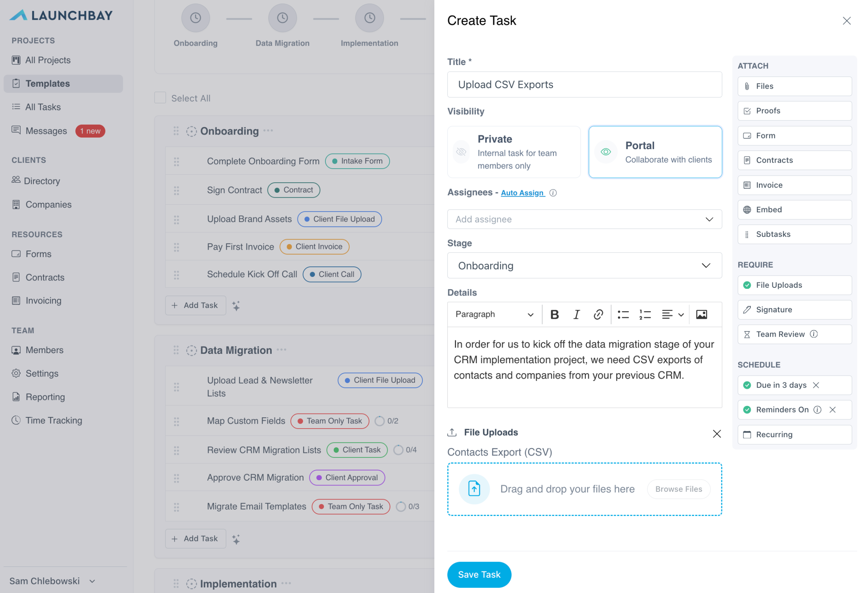Create a bulleted list in Details
This screenshot has height=593, width=868.
click(623, 315)
